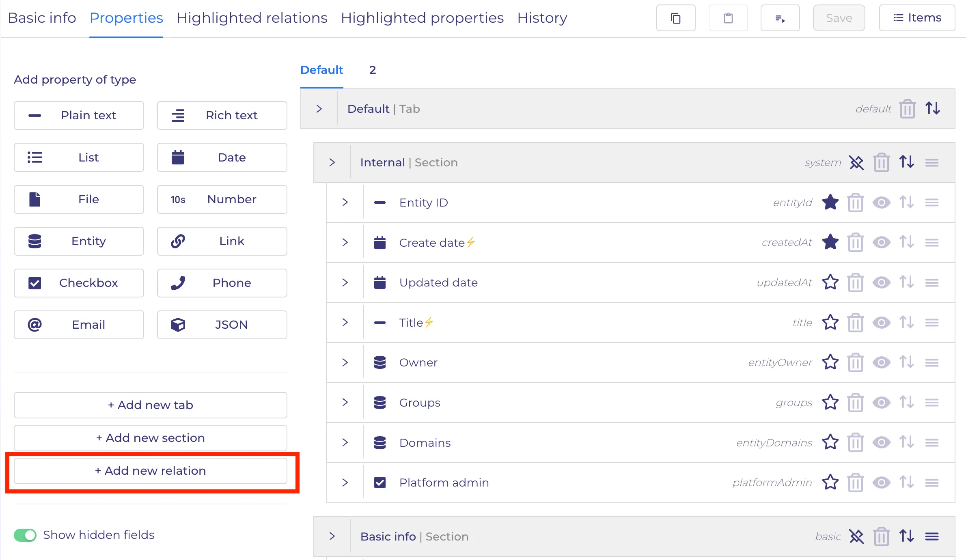Click drag handle on Basic info section
This screenshot has height=560, width=966.
tap(932, 536)
